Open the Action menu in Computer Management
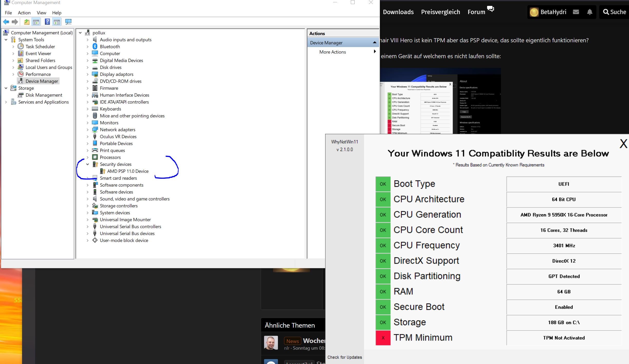Image resolution: width=629 pixels, height=364 pixels. pos(24,12)
